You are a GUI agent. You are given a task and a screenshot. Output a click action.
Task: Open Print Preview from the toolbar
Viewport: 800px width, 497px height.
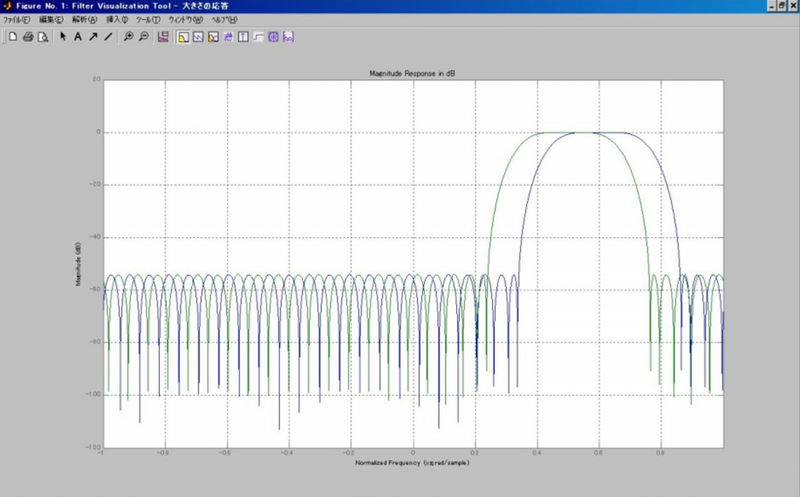43,37
